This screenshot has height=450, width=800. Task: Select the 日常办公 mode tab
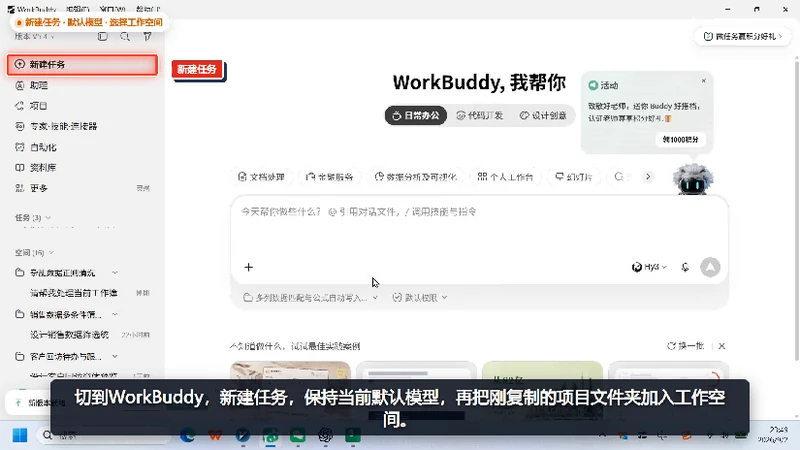[416, 116]
